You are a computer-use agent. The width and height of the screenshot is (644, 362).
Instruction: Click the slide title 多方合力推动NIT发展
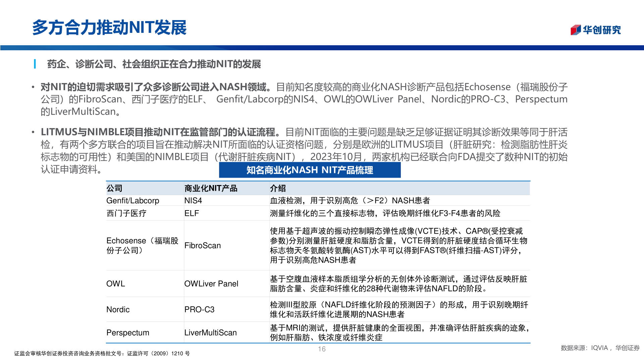tap(109, 27)
